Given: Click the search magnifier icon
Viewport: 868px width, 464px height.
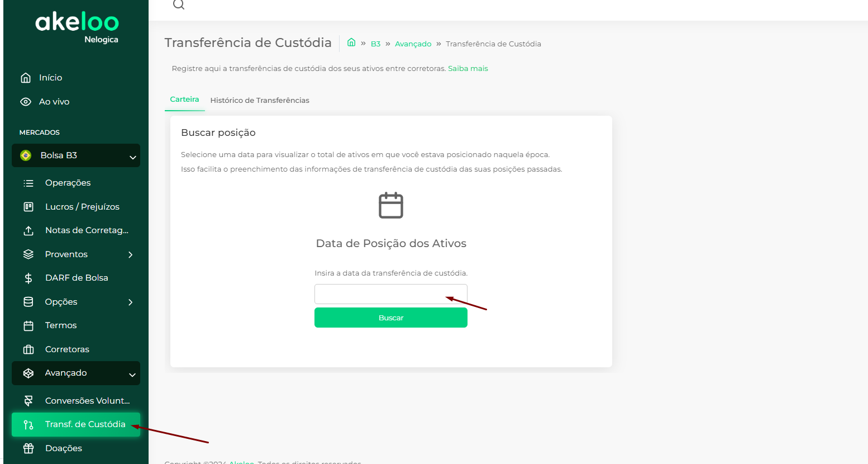Looking at the screenshot, I should click(x=178, y=4).
